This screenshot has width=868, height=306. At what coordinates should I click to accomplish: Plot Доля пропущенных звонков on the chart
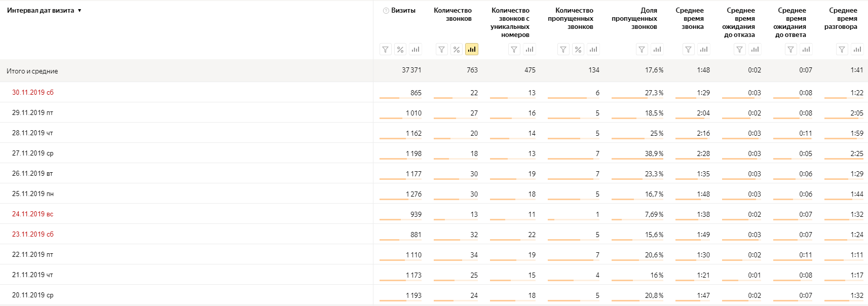coord(657,49)
